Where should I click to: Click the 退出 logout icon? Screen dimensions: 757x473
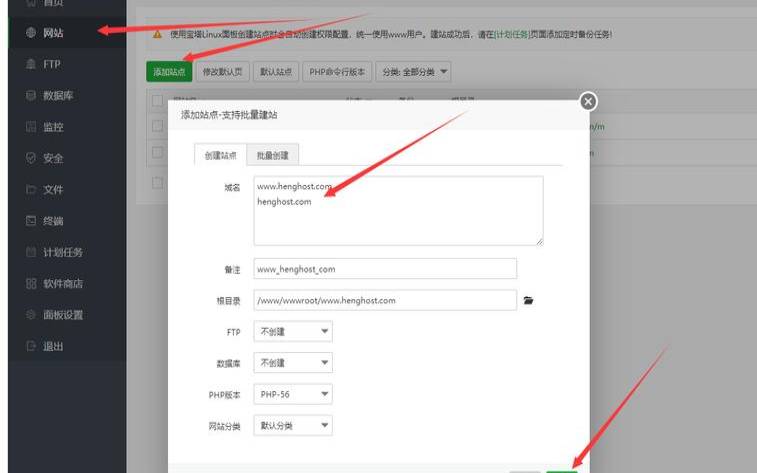pos(31,347)
